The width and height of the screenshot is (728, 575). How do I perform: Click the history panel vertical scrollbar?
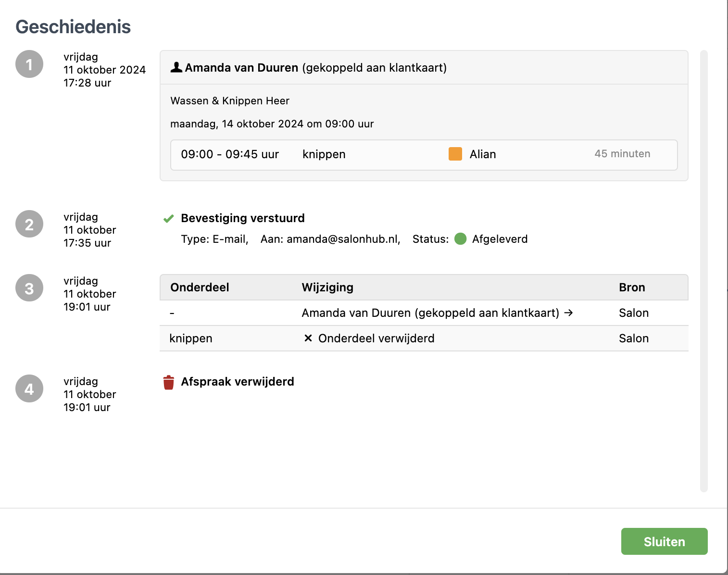703,269
